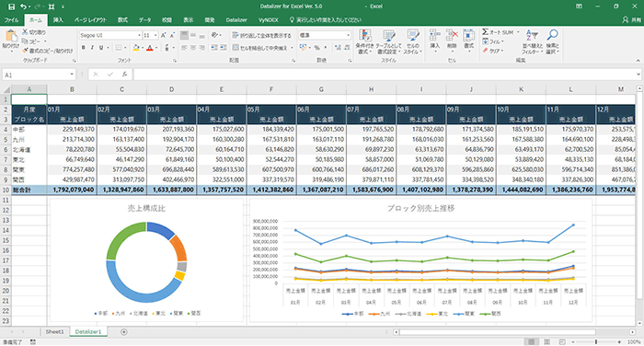The width and height of the screenshot is (644, 346).
Task: Collapse the ribbon with the chevron
Action: (x=638, y=61)
